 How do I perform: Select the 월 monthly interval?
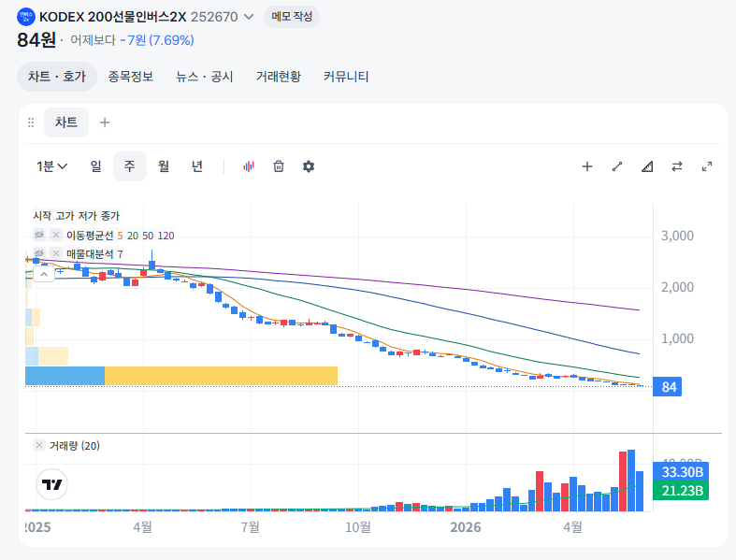point(164,166)
